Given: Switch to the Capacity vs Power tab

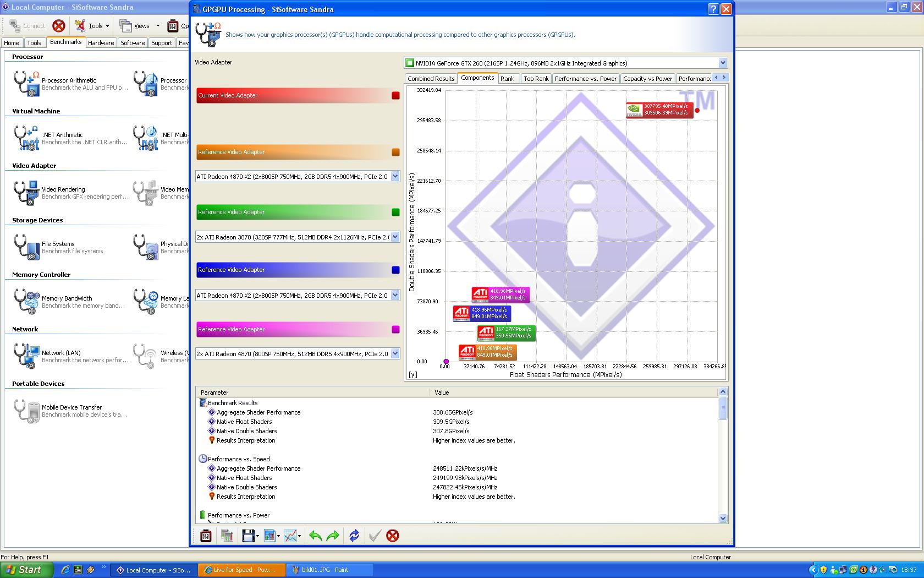Looking at the screenshot, I should [x=648, y=79].
